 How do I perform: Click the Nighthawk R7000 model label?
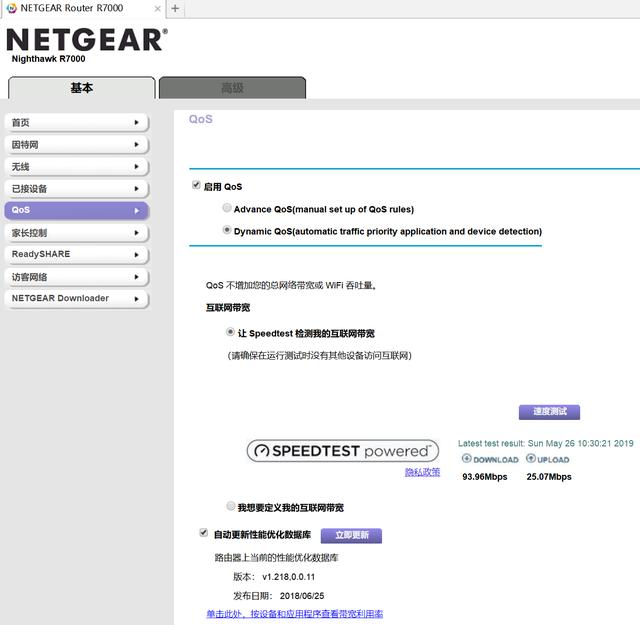[x=49, y=59]
